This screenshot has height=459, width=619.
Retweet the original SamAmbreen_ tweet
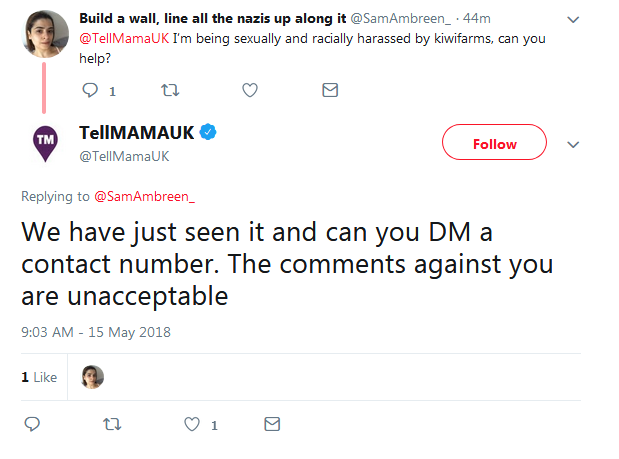[x=170, y=90]
